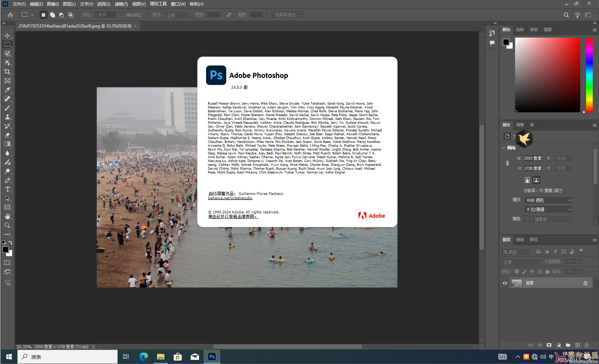
Task: Select the Eraser tool
Action: click(7, 135)
